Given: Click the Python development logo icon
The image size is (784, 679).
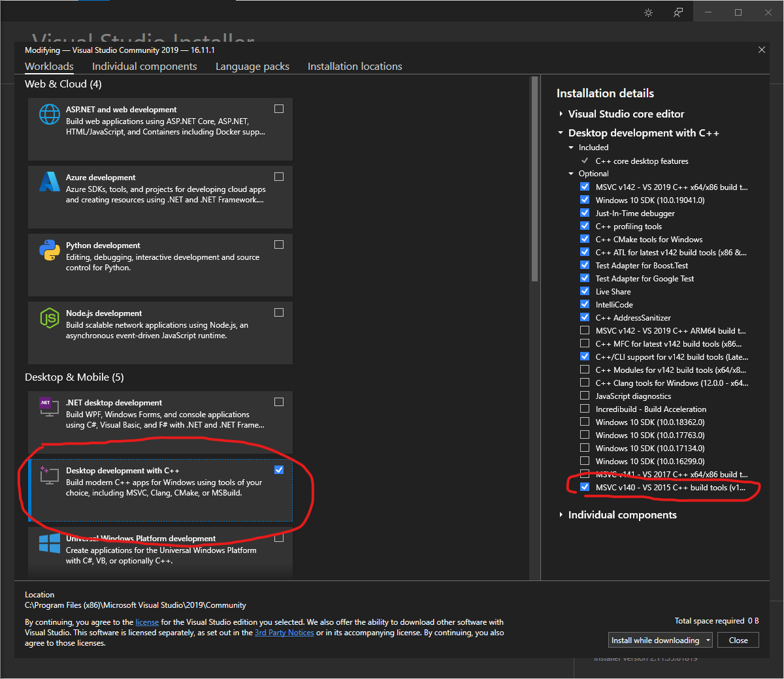Looking at the screenshot, I should point(50,250).
